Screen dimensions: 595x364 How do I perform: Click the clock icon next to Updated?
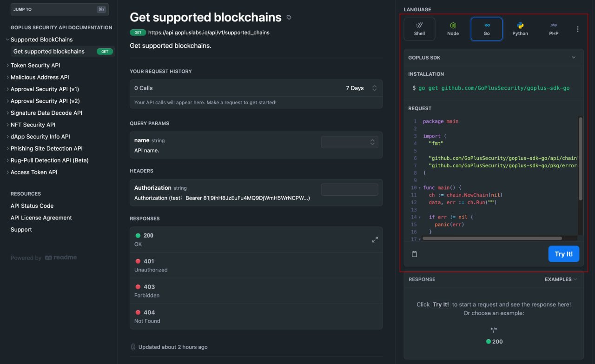coord(133,347)
